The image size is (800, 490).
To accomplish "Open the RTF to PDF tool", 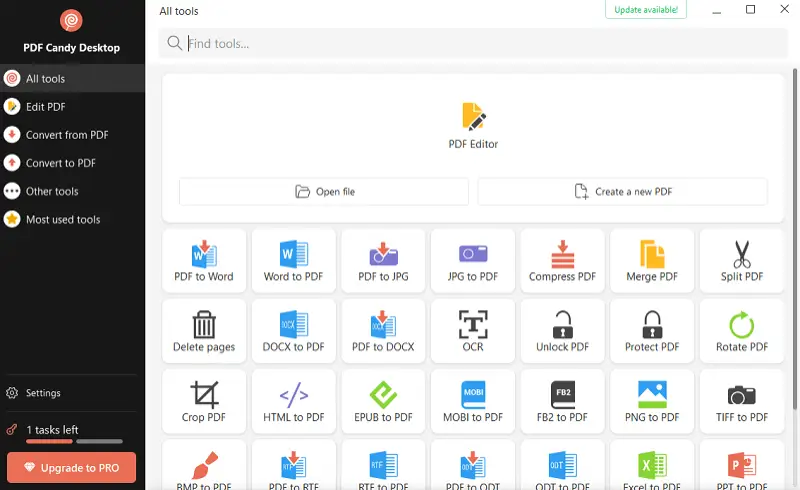I will pos(383,467).
